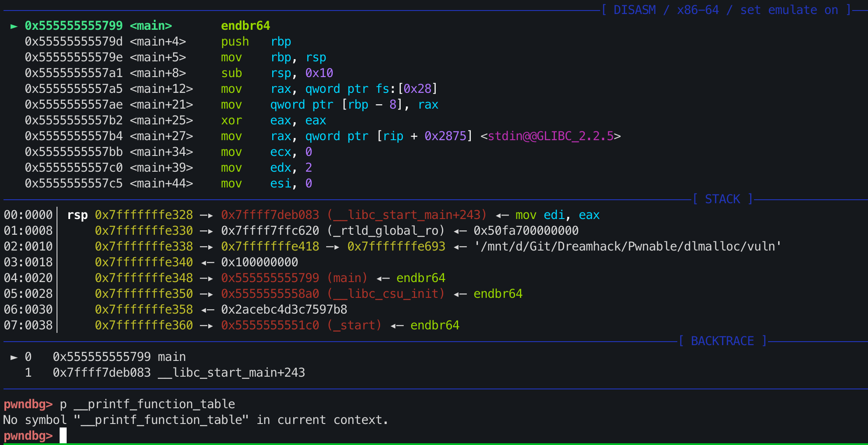Click pointer 0x7fffffffe418 in stack
This screenshot has width=868, height=445.
point(270,247)
